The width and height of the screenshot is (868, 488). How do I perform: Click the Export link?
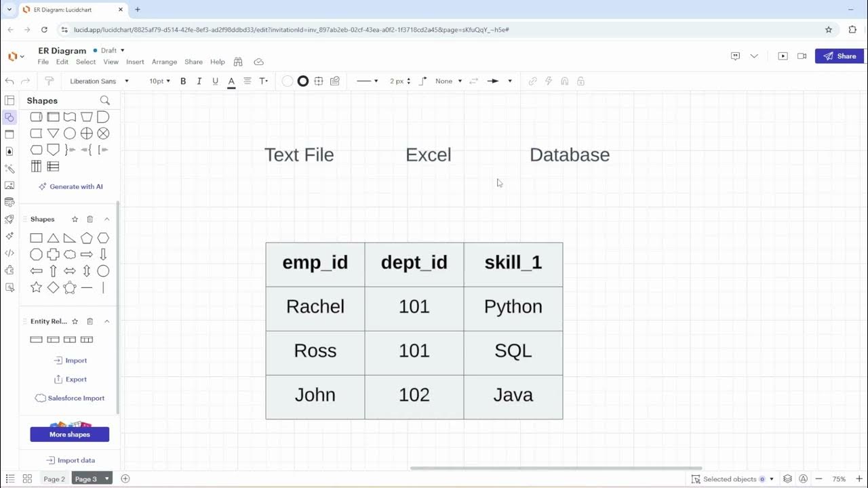coord(71,380)
